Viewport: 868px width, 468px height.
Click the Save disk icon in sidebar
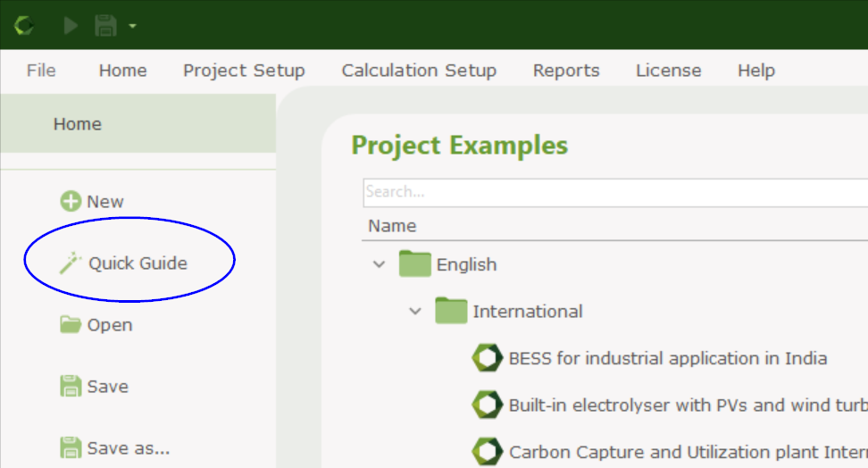tap(71, 386)
